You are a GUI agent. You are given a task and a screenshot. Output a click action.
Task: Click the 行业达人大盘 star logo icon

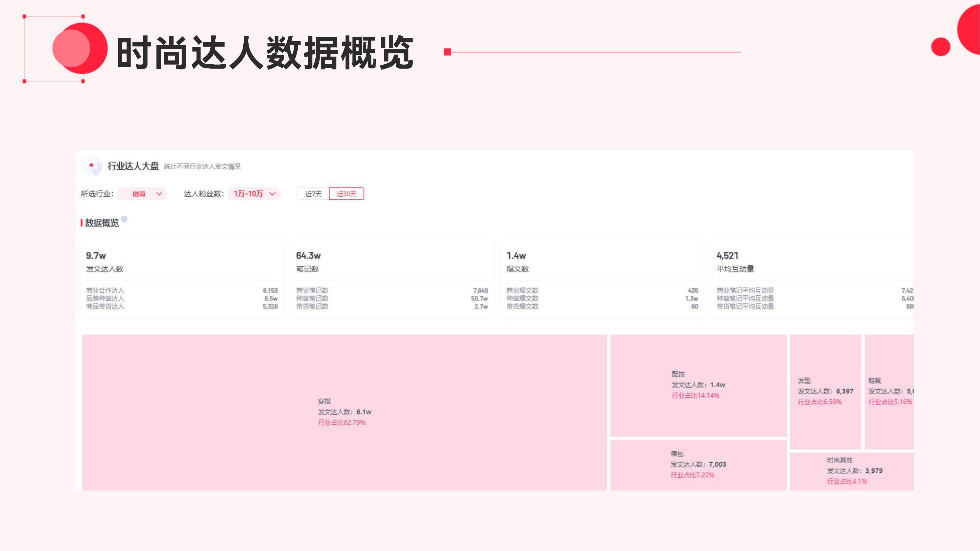(x=92, y=166)
